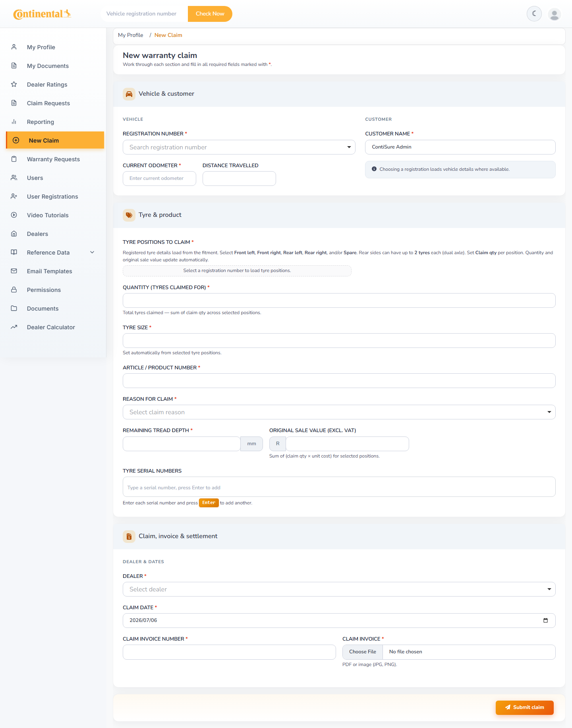Click the article / product number field

point(339,380)
